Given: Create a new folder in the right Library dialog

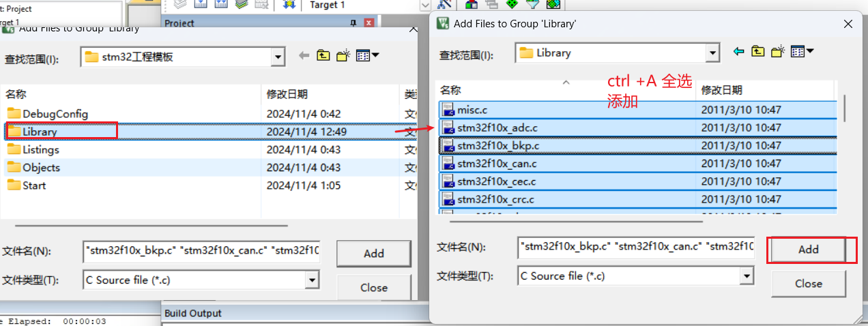Looking at the screenshot, I should click(x=778, y=51).
